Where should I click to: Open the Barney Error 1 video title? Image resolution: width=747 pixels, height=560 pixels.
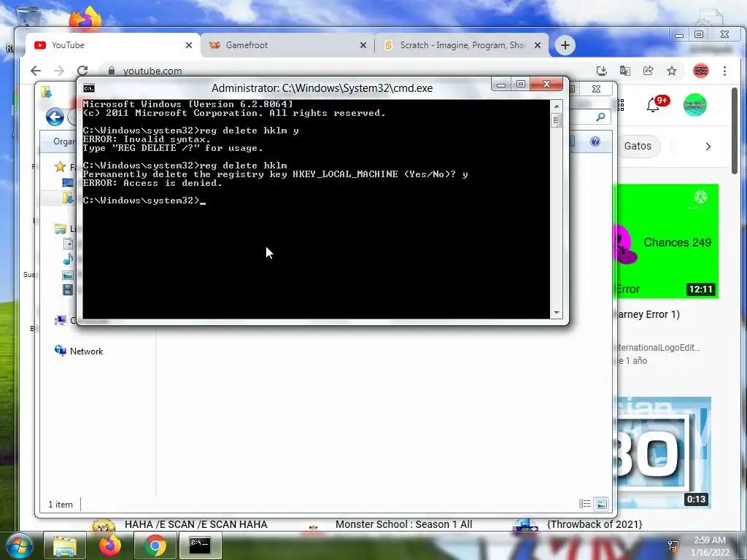point(649,314)
